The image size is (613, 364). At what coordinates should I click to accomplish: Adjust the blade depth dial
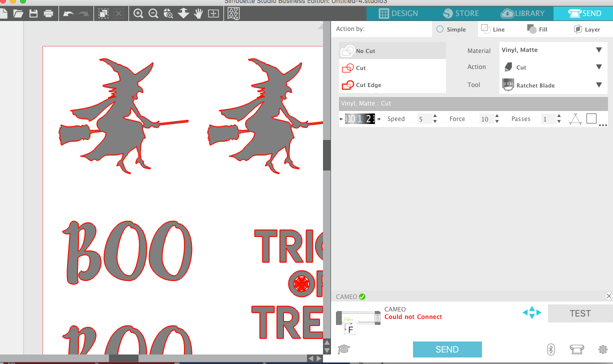[360, 118]
